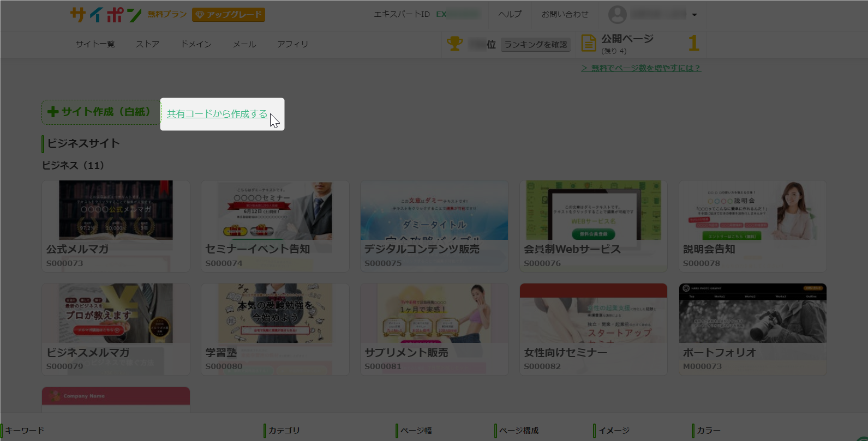Viewport: 868px width, 441px height.
Task: Click the ranking trophy icon
Action: (455, 44)
